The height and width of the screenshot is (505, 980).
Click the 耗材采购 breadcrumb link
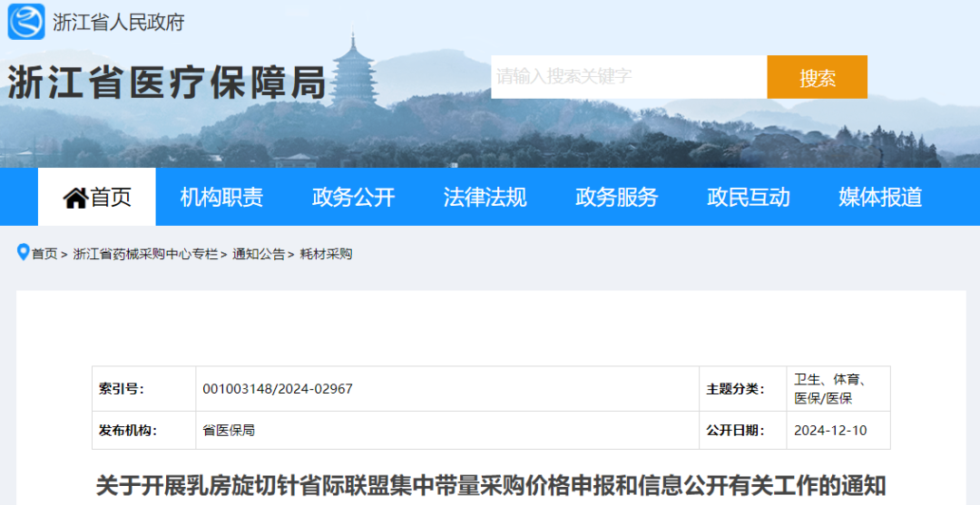(x=326, y=254)
